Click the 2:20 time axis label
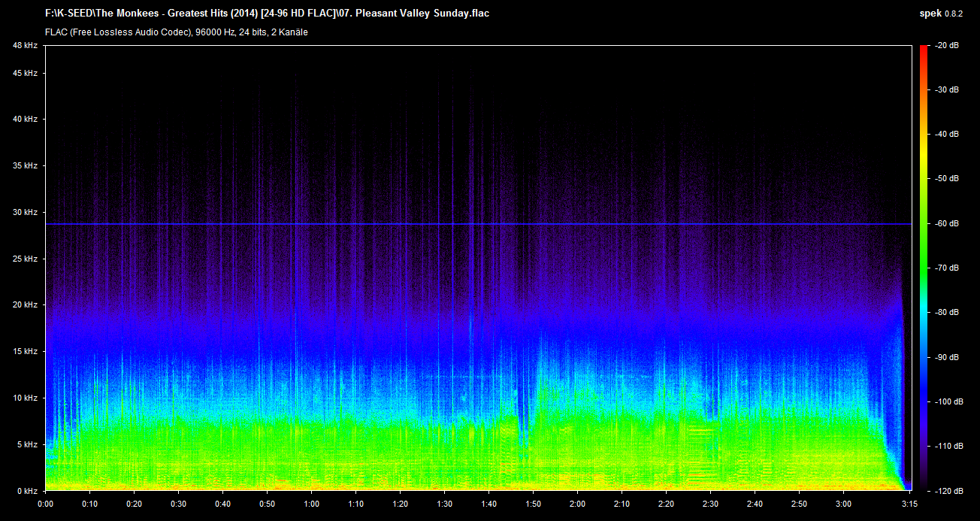This screenshot has width=980, height=521. click(x=666, y=504)
